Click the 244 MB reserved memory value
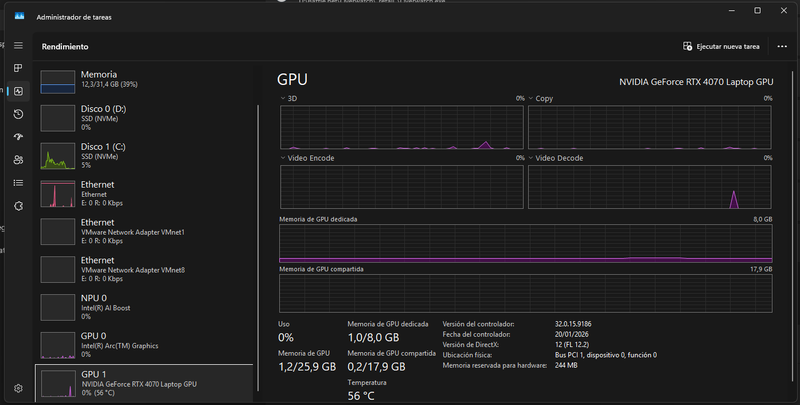 (566, 365)
